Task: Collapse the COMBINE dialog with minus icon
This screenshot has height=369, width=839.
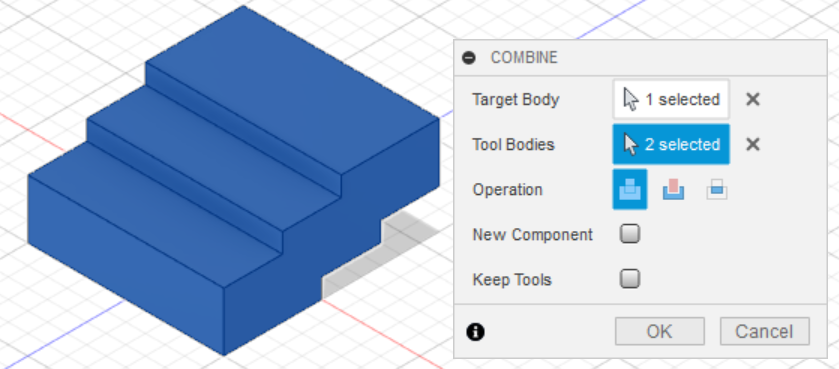Action: [469, 58]
